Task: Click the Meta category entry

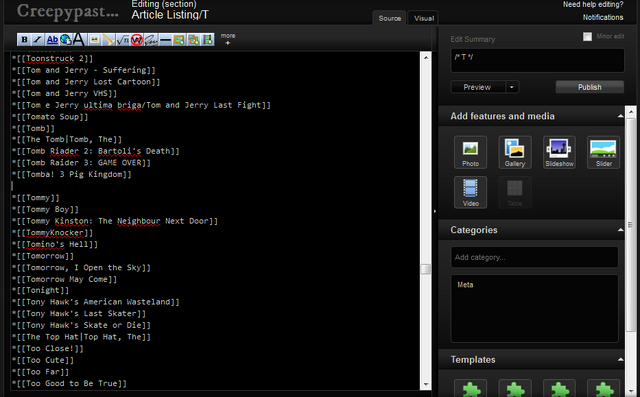Action: click(465, 285)
